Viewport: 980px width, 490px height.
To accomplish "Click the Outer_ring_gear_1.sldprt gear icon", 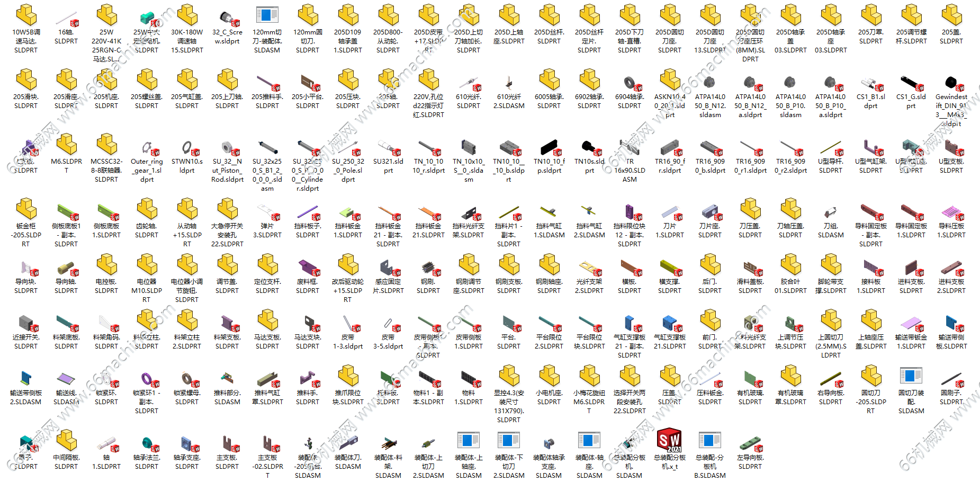I will (x=147, y=147).
